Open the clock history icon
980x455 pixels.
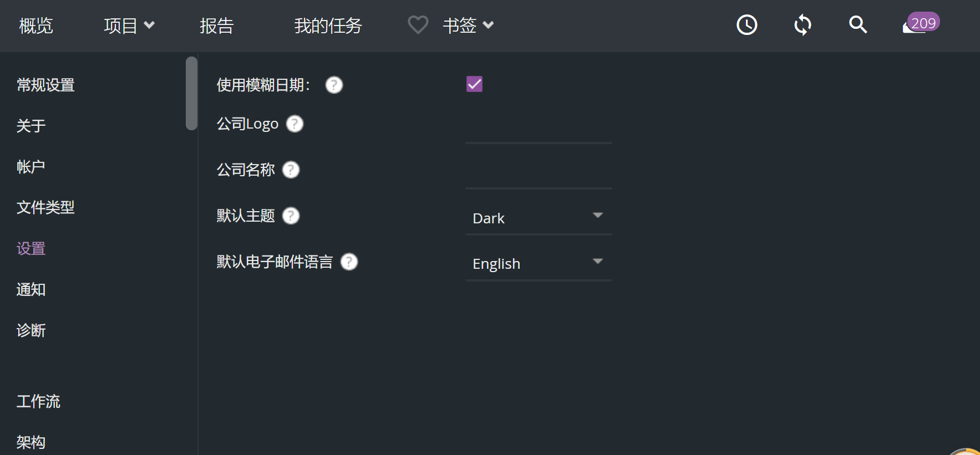pyautogui.click(x=747, y=25)
